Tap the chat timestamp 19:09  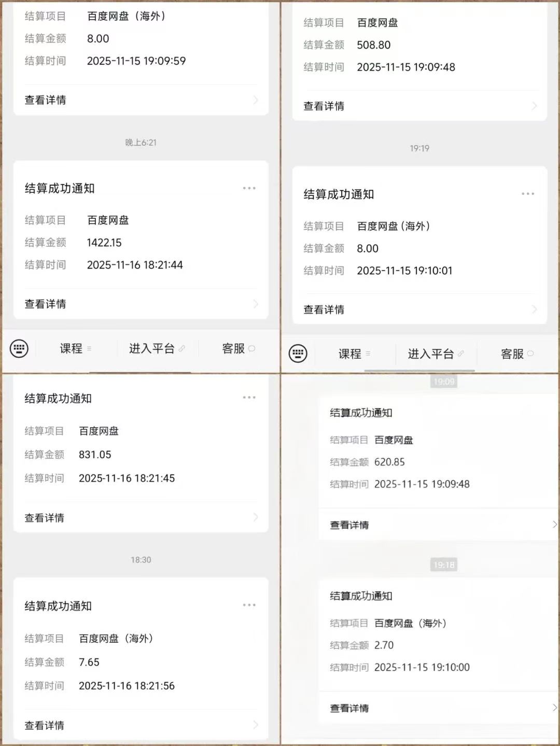[x=444, y=382]
